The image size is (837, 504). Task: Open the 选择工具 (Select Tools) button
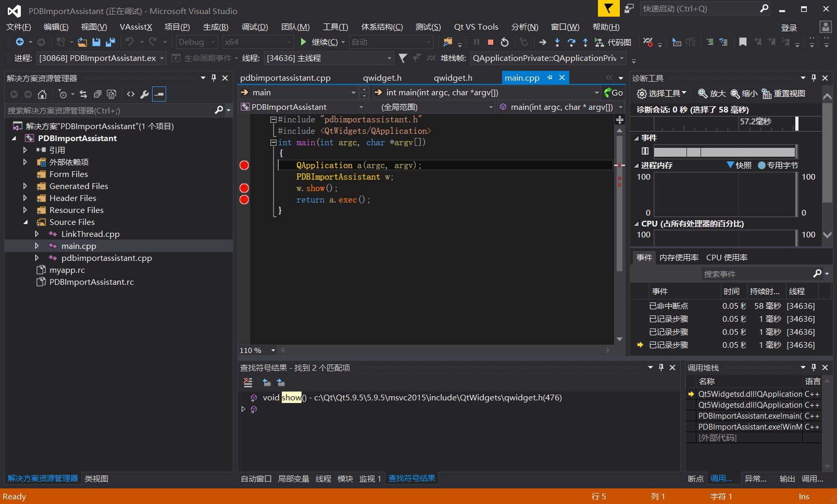click(x=661, y=93)
